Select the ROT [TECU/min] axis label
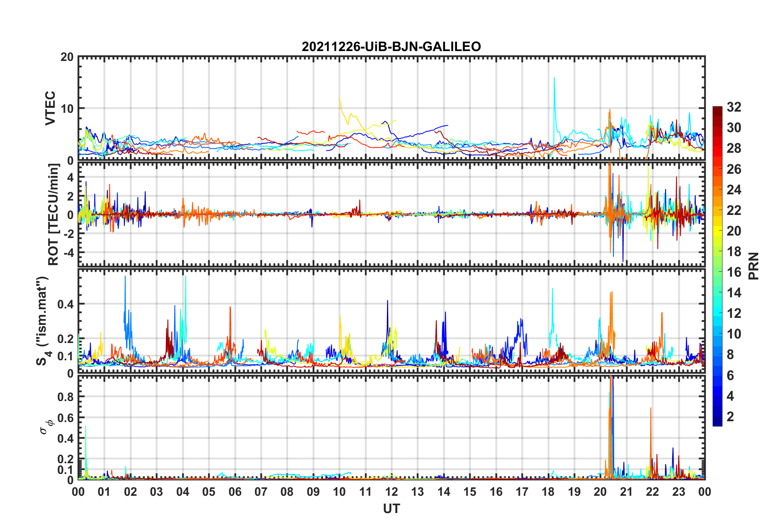 tap(54, 215)
